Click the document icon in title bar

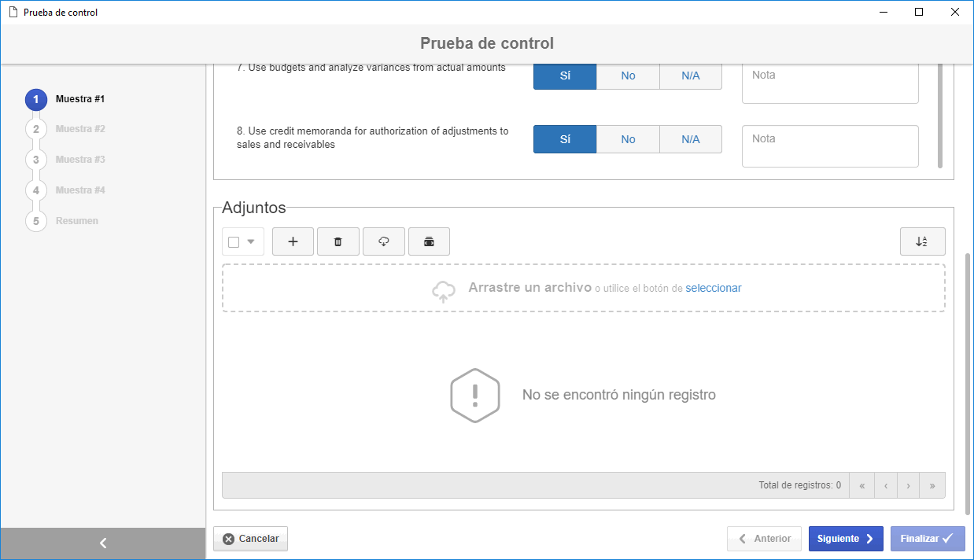click(12, 13)
